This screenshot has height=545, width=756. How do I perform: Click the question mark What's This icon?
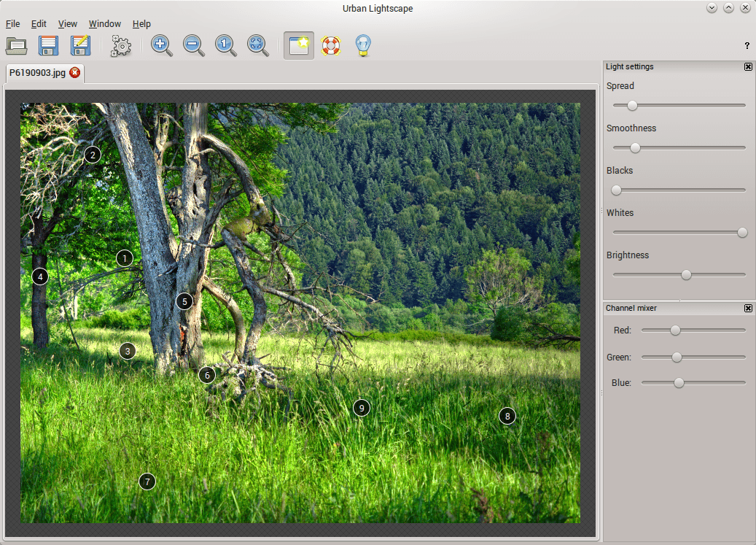click(x=747, y=46)
